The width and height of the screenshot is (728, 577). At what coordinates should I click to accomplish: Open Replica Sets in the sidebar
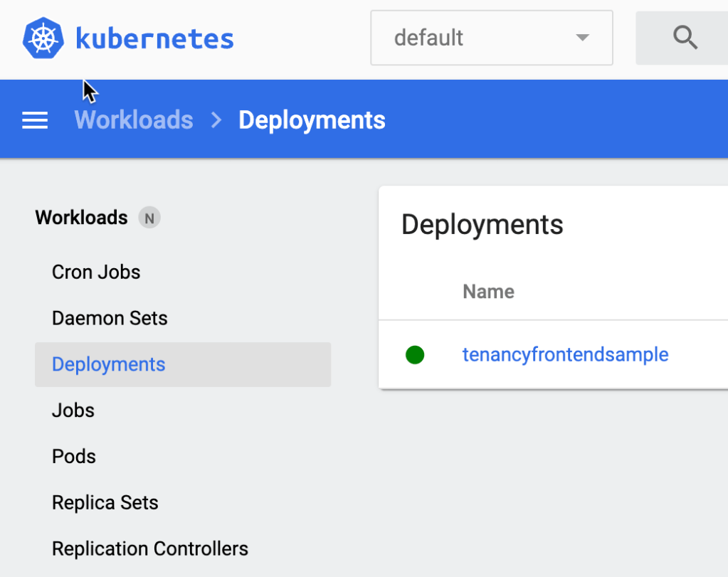105,502
